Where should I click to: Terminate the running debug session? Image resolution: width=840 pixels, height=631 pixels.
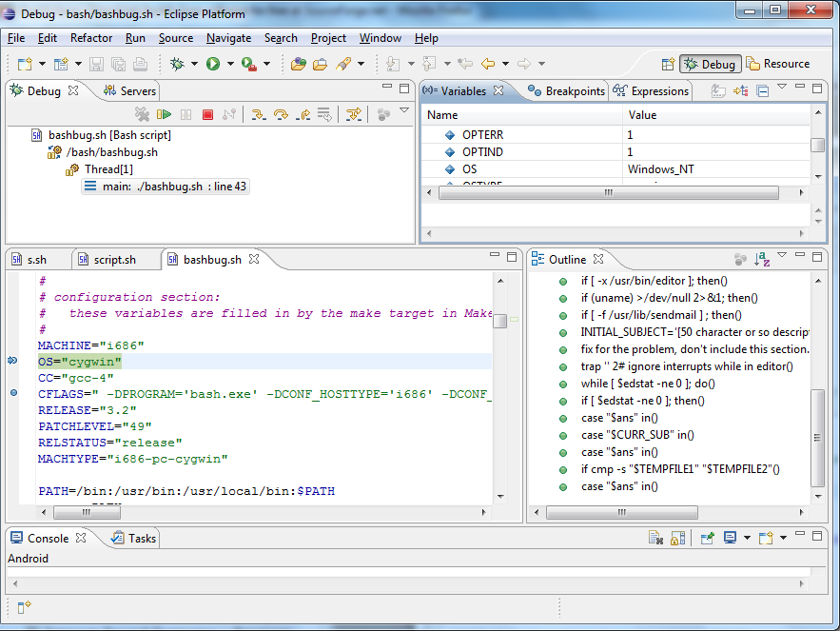pyautogui.click(x=207, y=115)
